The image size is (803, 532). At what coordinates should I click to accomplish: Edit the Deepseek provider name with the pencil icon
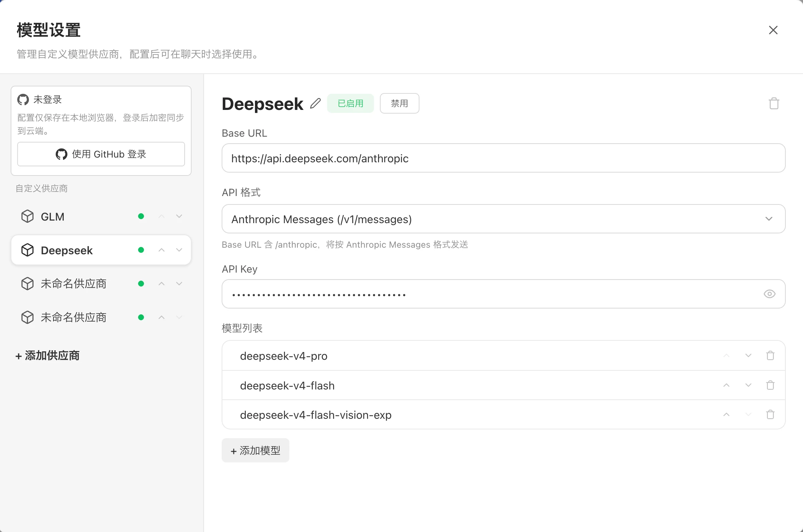point(315,104)
